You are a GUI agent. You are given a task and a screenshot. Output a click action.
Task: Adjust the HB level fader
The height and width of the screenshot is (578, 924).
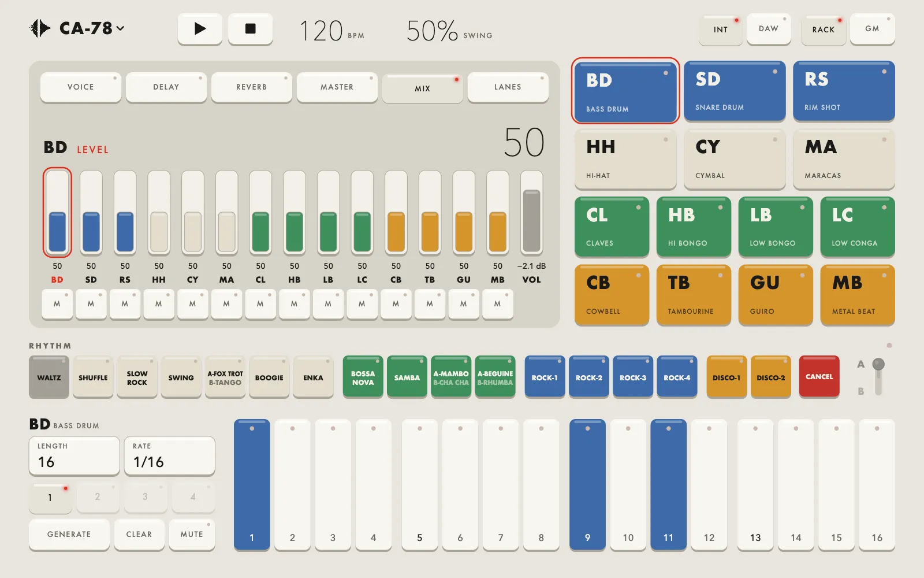click(295, 213)
